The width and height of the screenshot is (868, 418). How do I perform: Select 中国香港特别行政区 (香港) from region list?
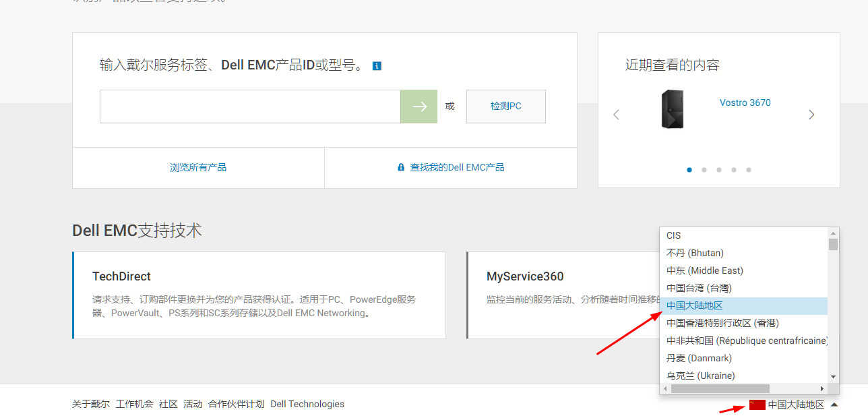click(x=743, y=323)
